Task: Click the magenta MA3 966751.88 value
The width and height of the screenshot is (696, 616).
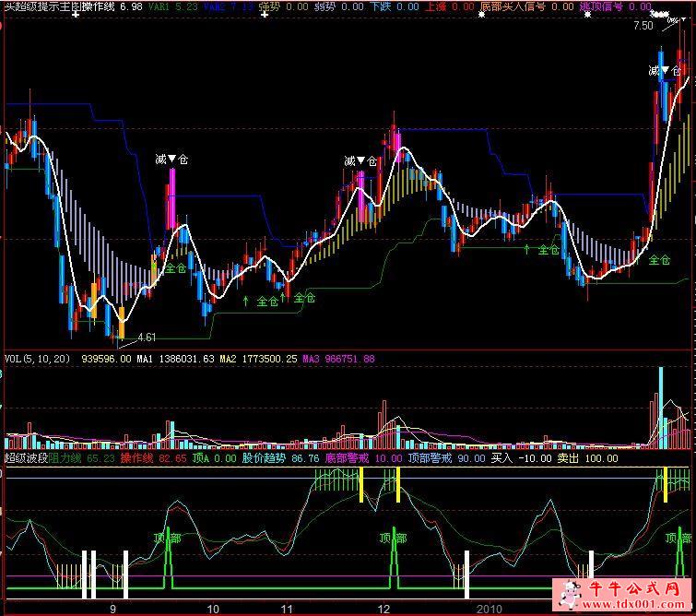Action: pos(338,359)
